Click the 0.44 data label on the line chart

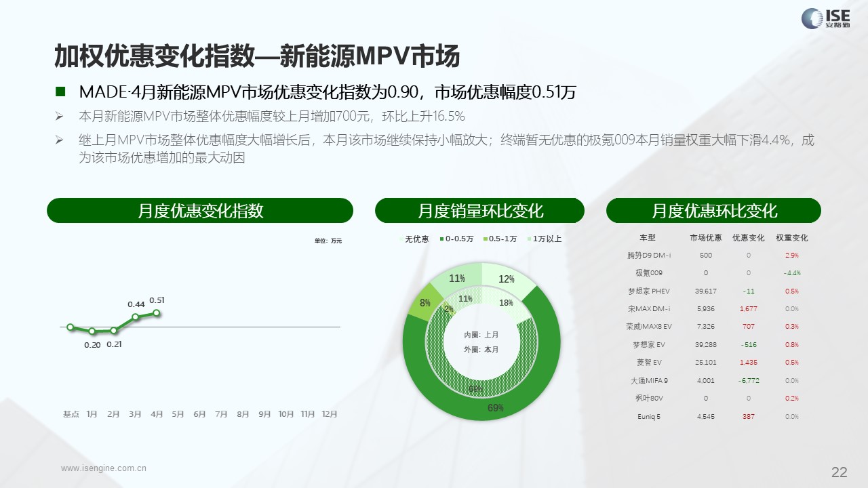click(136, 304)
